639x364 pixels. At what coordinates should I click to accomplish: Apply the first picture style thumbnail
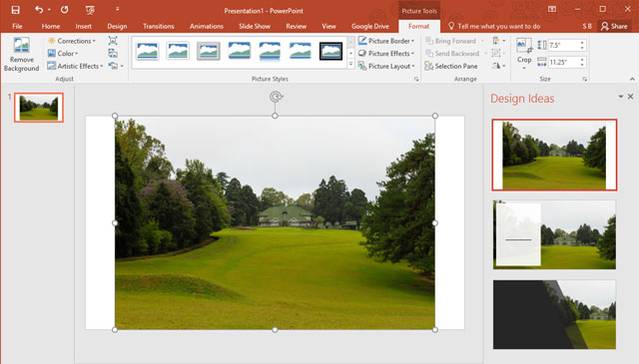(148, 51)
